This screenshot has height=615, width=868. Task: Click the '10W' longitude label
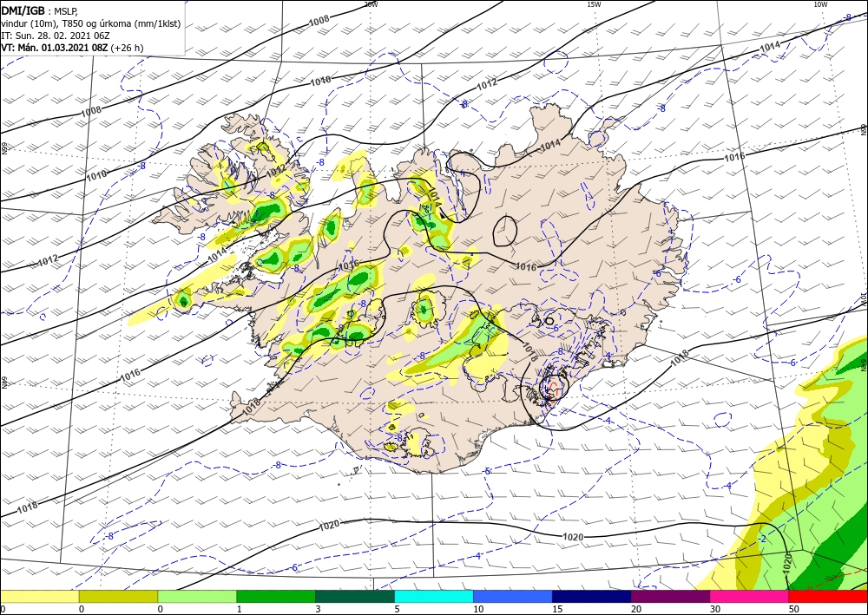tap(821, 4)
